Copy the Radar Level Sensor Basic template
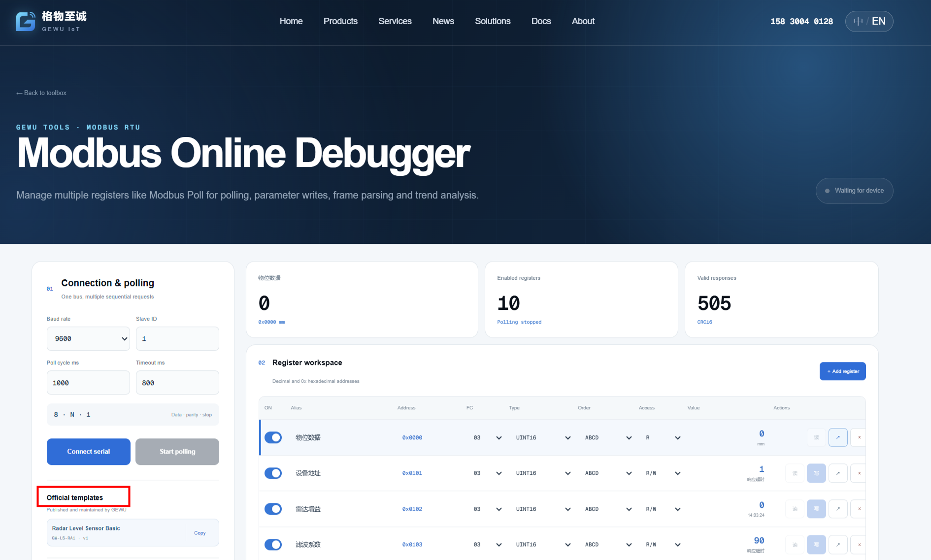This screenshot has height=560, width=931. pyautogui.click(x=200, y=533)
